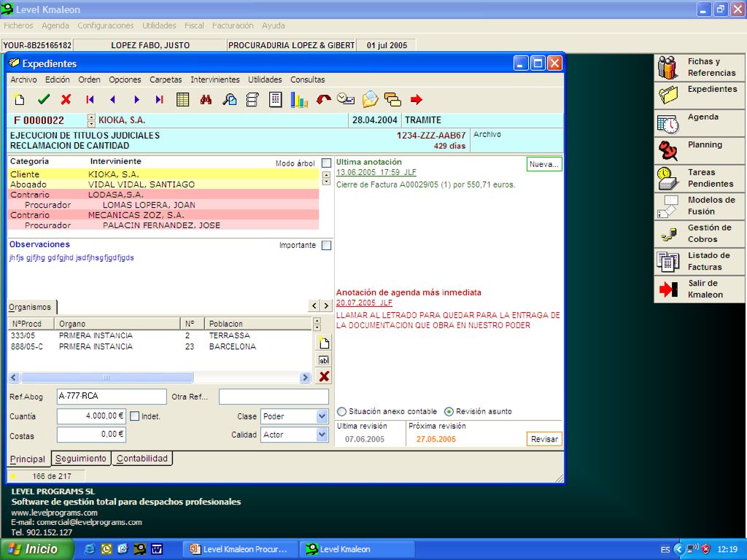Open Gestión de Cobros in sidebar
The image size is (747, 560).
tap(700, 233)
